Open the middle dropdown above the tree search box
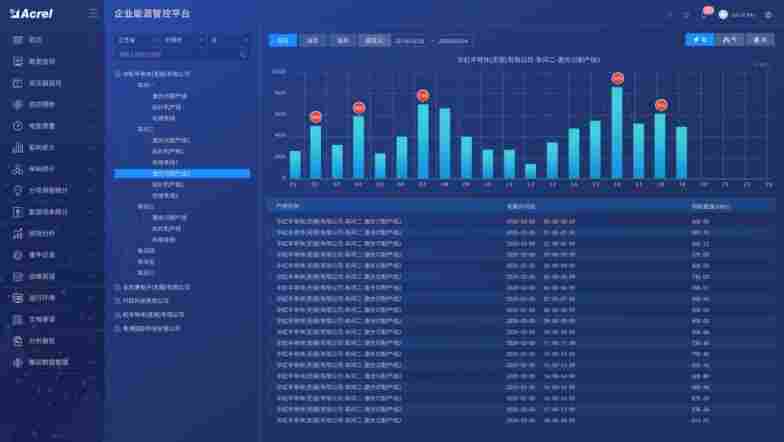The height and width of the screenshot is (442, 784). [x=180, y=40]
